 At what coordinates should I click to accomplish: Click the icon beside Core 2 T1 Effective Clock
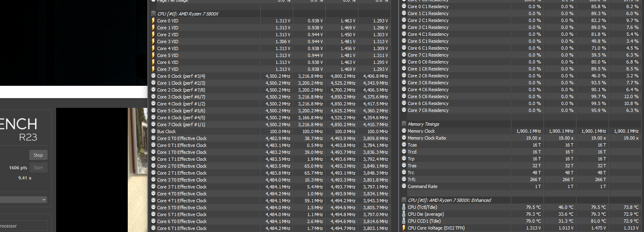pyautogui.click(x=153, y=173)
